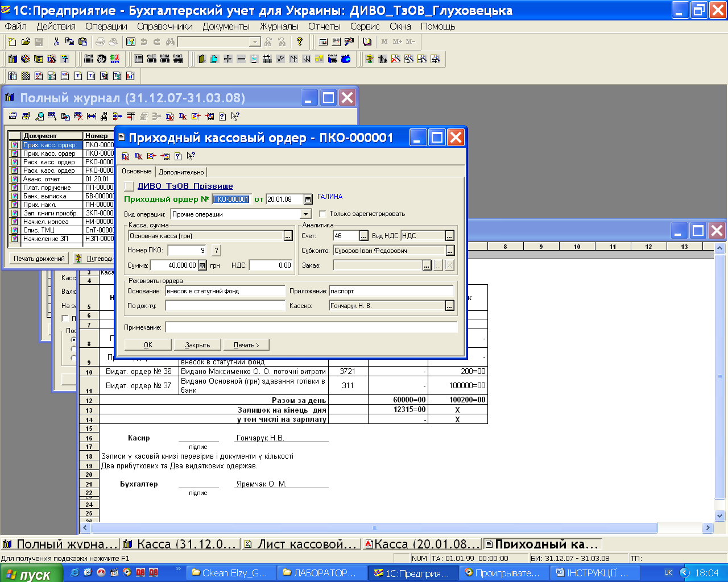Click the $ DM currency icon
Image resolution: width=728 pixels, height=582 pixels.
pos(115,59)
